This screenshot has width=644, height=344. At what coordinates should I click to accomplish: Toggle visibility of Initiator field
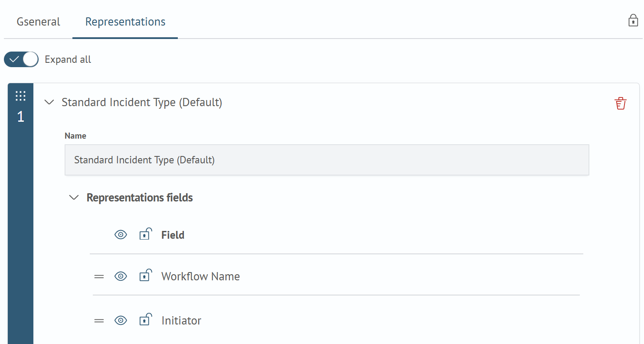tap(121, 321)
